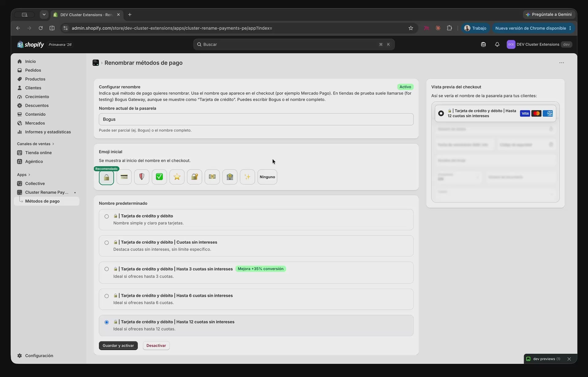
Task: Click the Buscar search bar
Action: click(x=294, y=44)
